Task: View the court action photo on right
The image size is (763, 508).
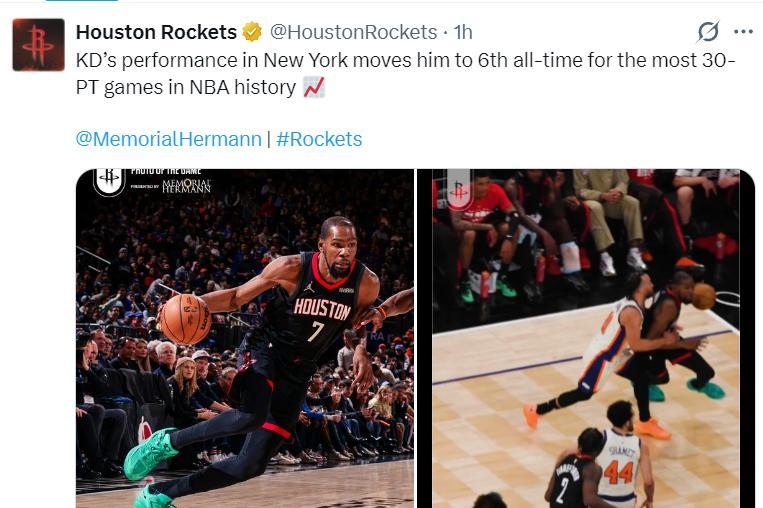Action: click(586, 339)
